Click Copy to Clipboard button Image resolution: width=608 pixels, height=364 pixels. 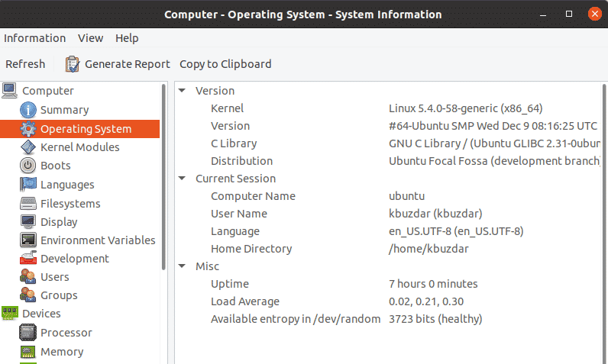coord(225,64)
